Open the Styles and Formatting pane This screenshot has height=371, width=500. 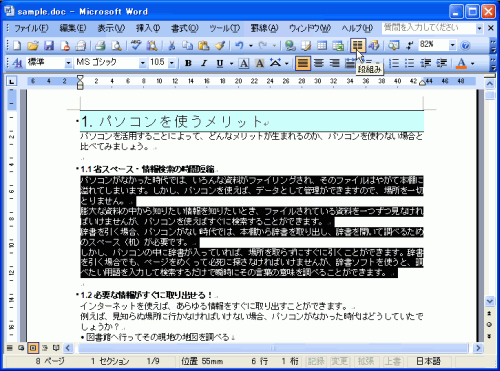pyautogui.click(x=17, y=63)
